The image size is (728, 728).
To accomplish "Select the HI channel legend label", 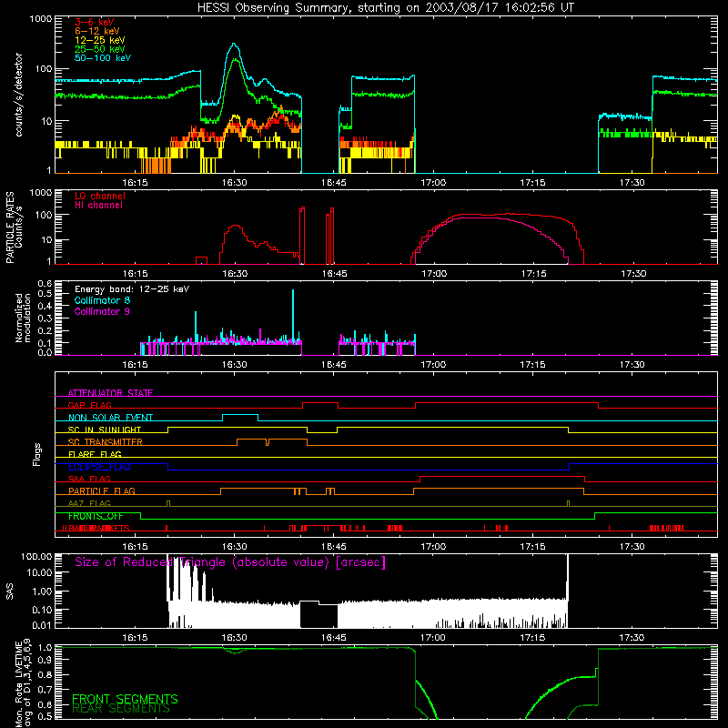I will (98, 206).
